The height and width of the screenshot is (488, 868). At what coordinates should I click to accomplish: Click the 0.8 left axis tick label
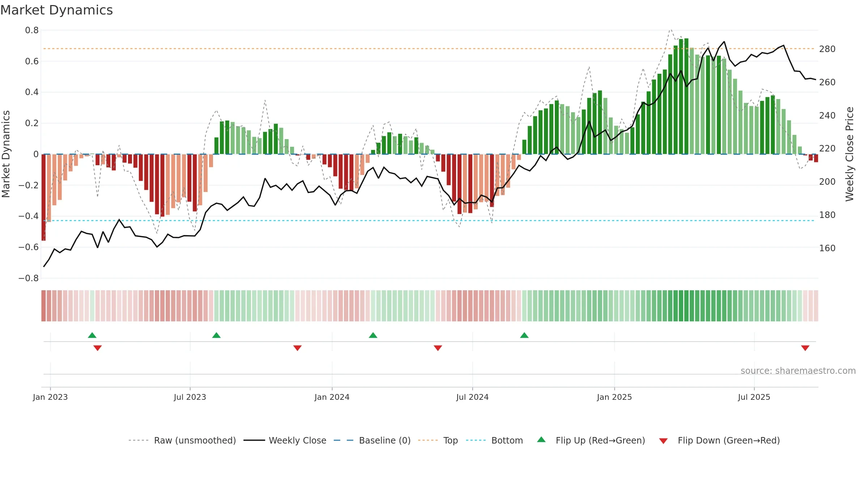pos(32,30)
